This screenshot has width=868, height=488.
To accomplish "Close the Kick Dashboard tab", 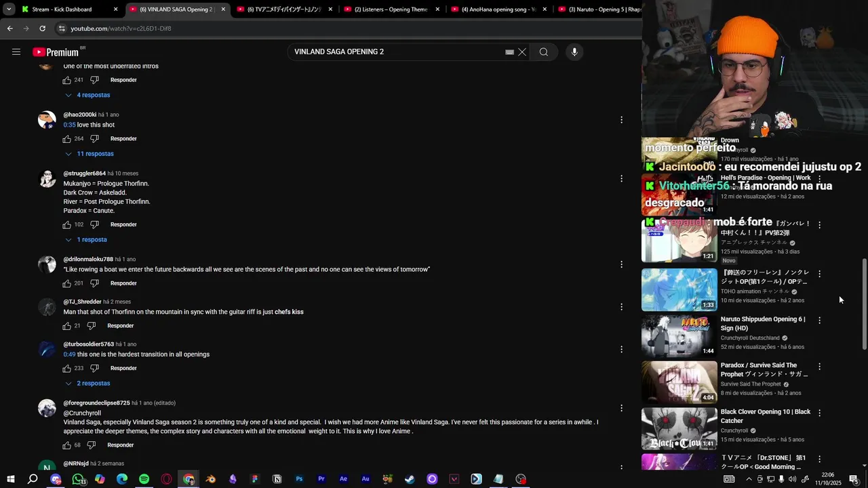I will pyautogui.click(x=115, y=9).
